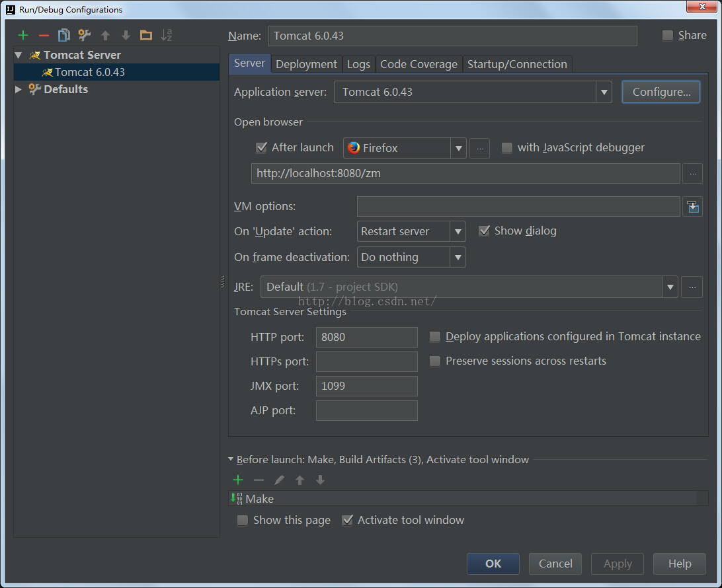722x588 pixels.
Task: Switch to the Startup/Connection tab
Action: (x=517, y=64)
